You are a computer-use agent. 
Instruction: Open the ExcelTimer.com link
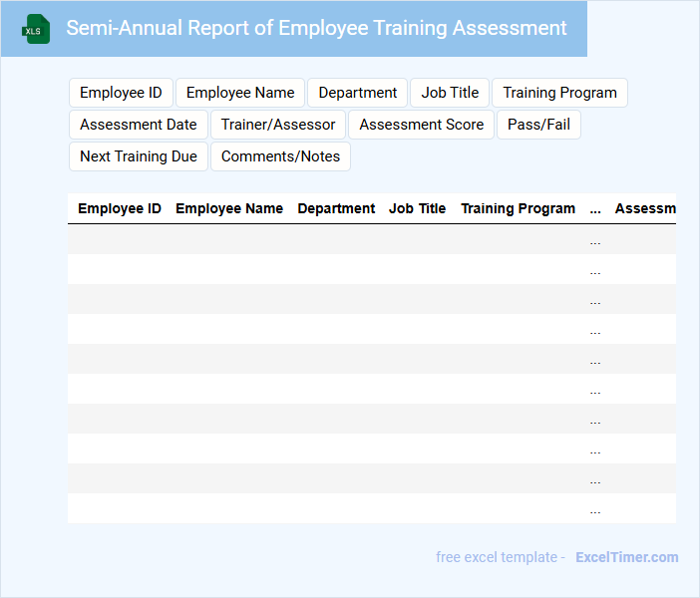626,557
